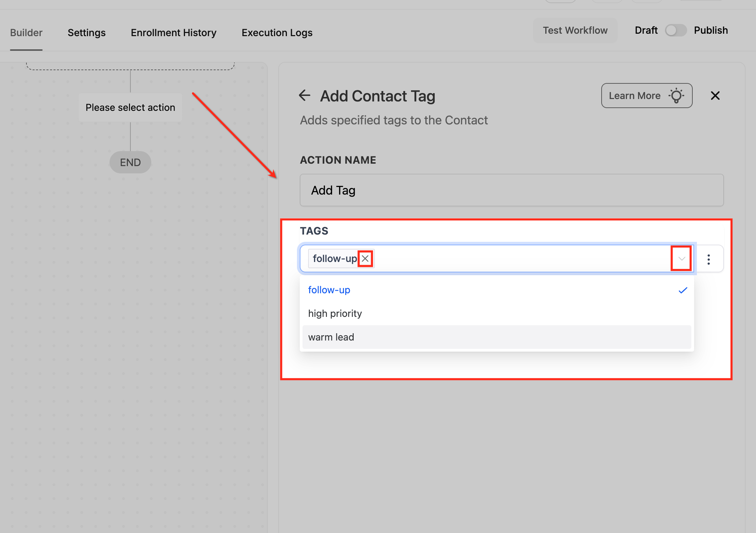Viewport: 756px width, 533px height.
Task: Close the Add Contact Tag panel
Action: [715, 96]
